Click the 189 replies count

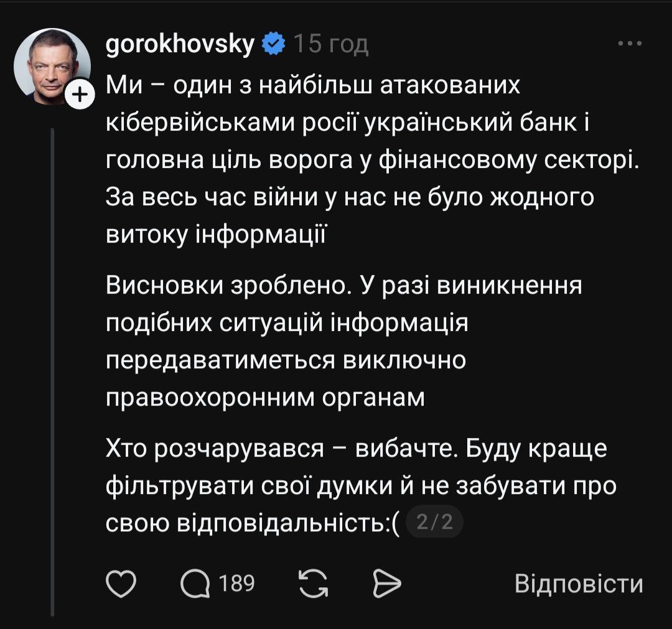tap(237, 584)
